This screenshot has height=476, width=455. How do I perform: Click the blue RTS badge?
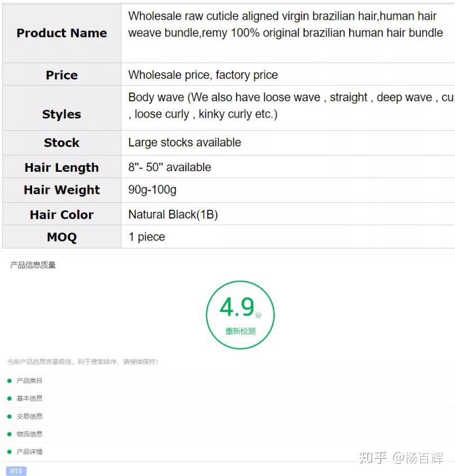(16, 471)
